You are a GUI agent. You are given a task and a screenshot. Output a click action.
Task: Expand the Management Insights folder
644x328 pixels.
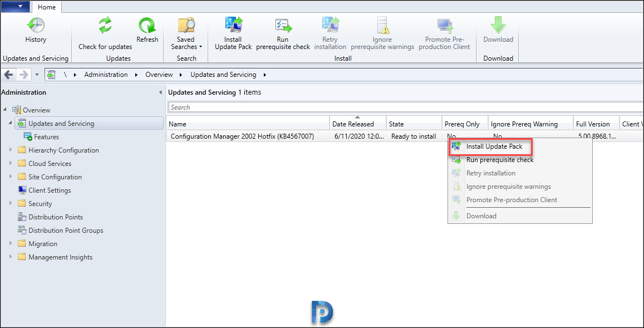[11, 257]
